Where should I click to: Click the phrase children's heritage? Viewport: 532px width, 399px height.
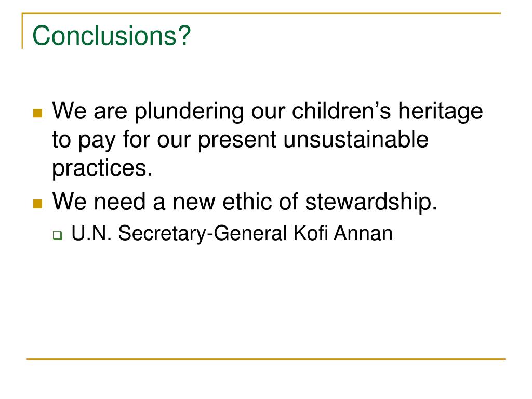388,112
